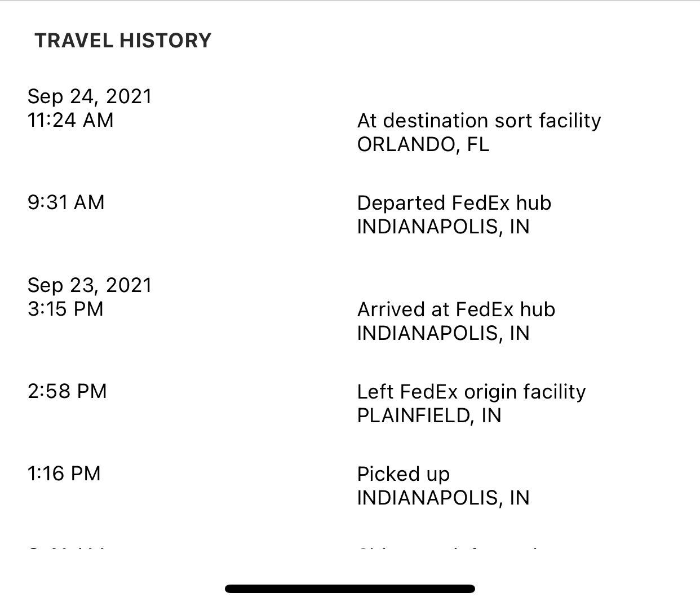Select the Sep 24, 2021 date label
The width and height of the screenshot is (700, 606).
pyautogui.click(x=90, y=96)
